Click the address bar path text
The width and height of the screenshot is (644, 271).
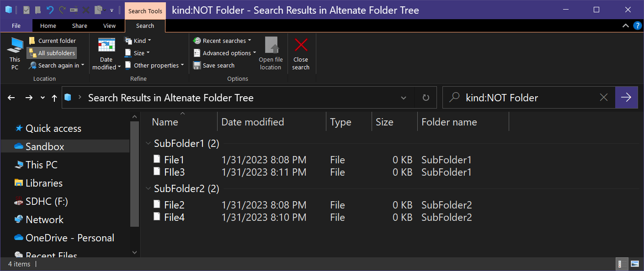pos(170,98)
